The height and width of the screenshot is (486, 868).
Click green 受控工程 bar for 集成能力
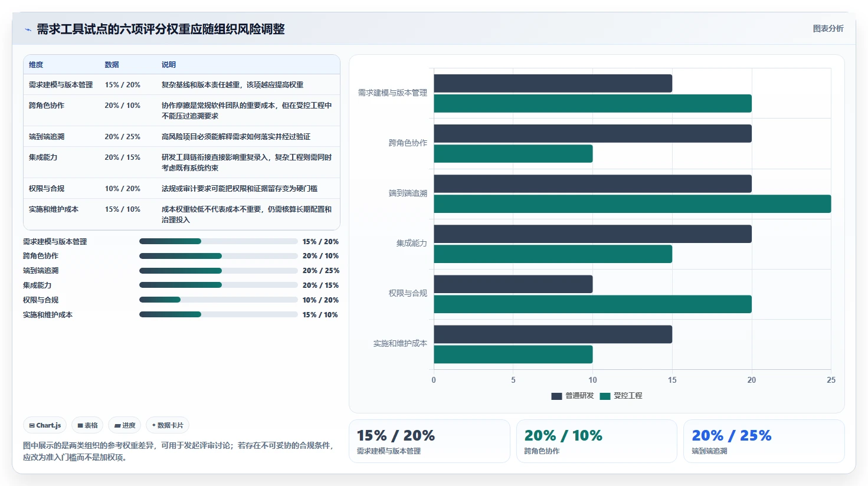[553, 254]
